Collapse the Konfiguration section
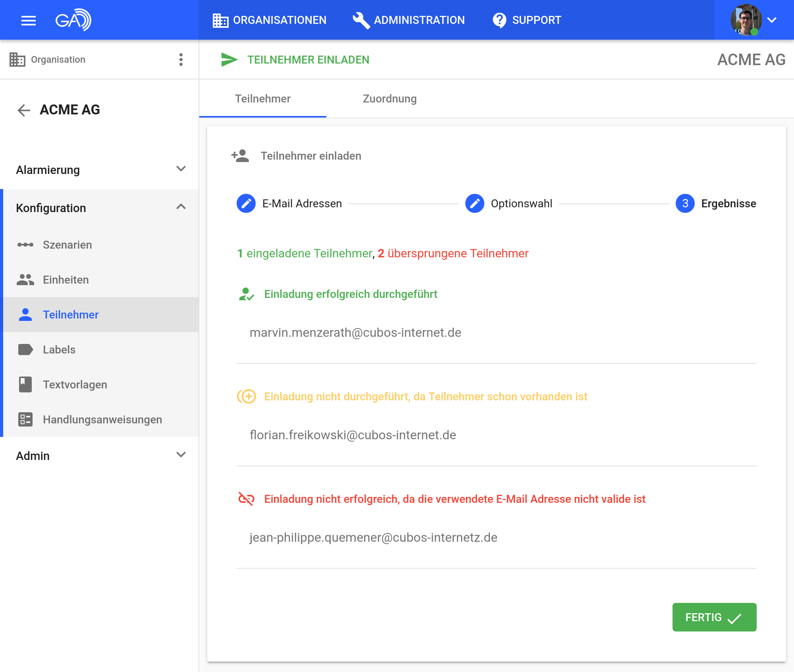The image size is (794, 672). [181, 207]
